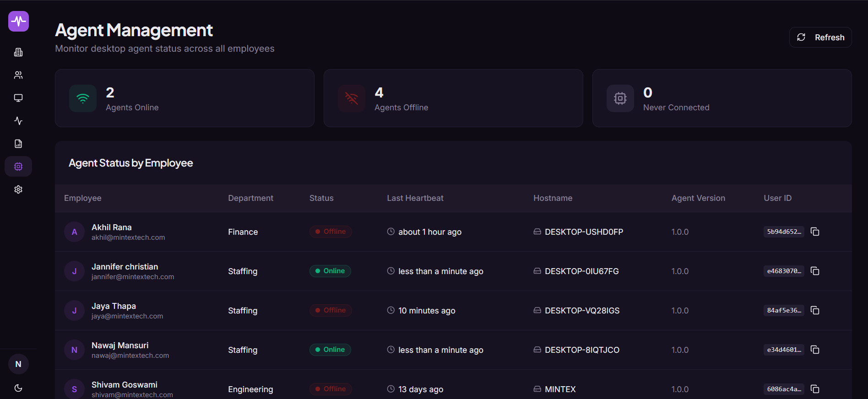Screen dimensions: 868x399
Task: Toggle dark mode with moon icon
Action: tap(18, 388)
